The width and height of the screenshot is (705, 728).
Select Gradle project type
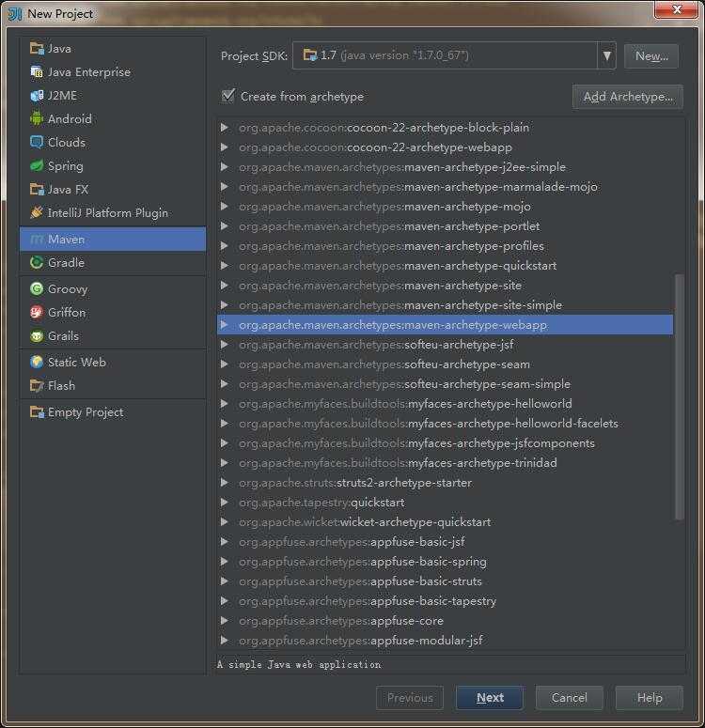click(x=113, y=262)
